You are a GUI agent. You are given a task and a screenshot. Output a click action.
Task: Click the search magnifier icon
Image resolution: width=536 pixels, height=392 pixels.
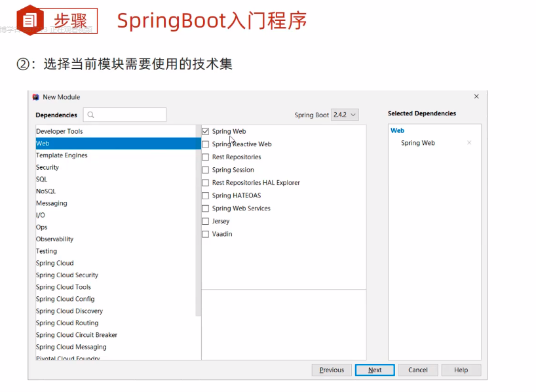90,115
